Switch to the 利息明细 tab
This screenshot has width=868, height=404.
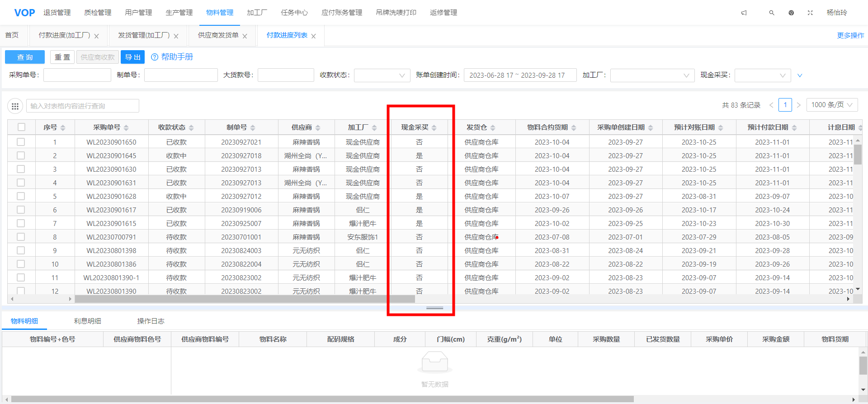[x=87, y=321]
